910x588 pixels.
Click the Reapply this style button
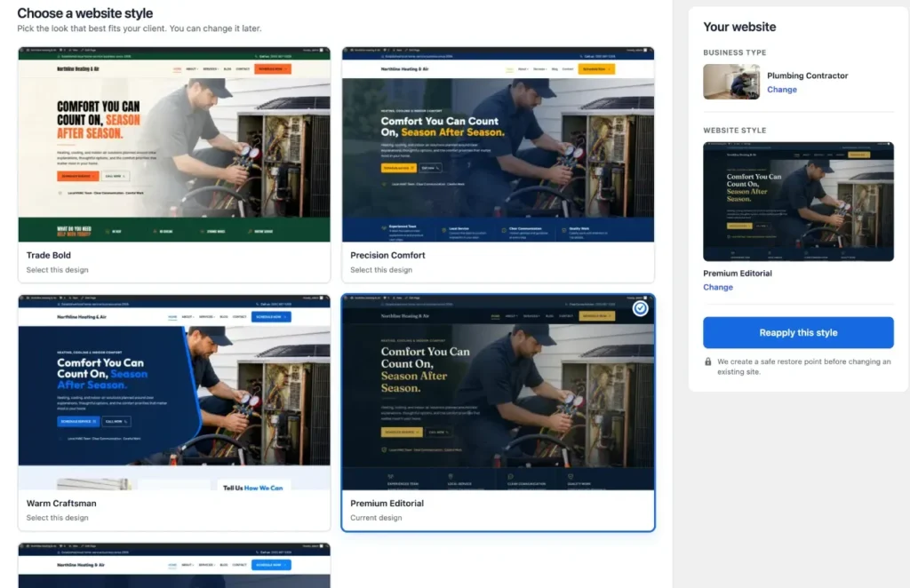click(x=798, y=332)
